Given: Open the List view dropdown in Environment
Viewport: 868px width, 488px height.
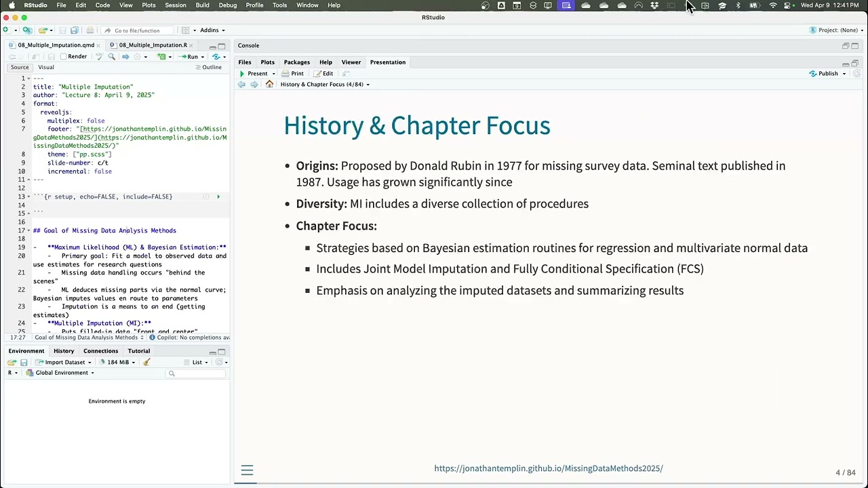Looking at the screenshot, I should pos(195,363).
